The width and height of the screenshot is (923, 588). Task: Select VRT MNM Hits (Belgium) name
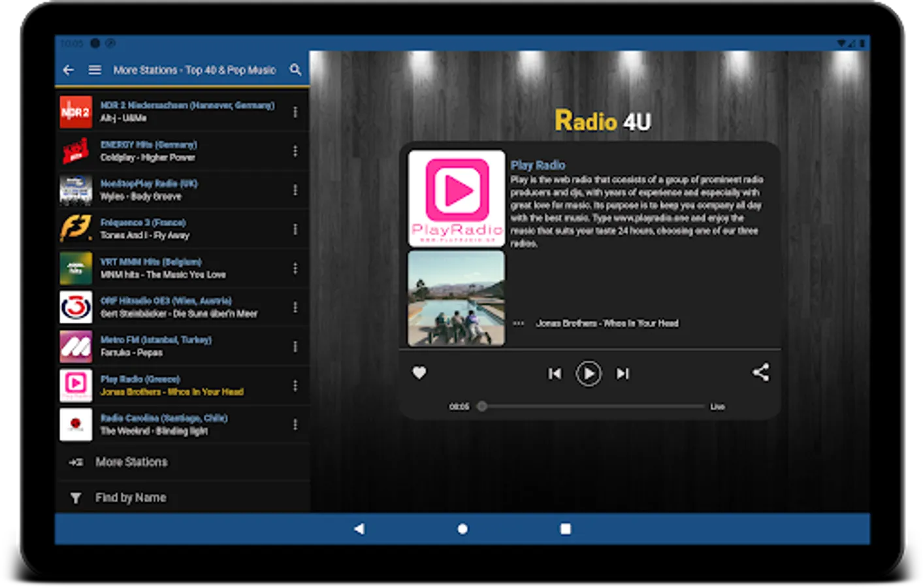151,262
